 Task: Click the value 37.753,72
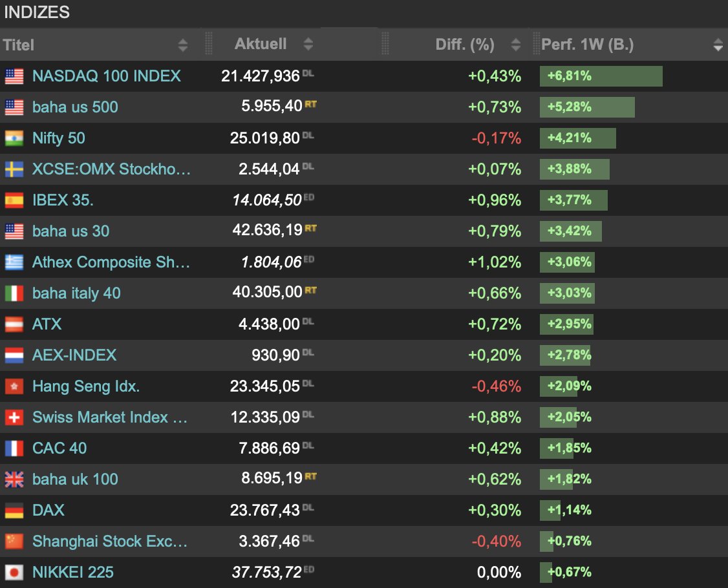266,572
